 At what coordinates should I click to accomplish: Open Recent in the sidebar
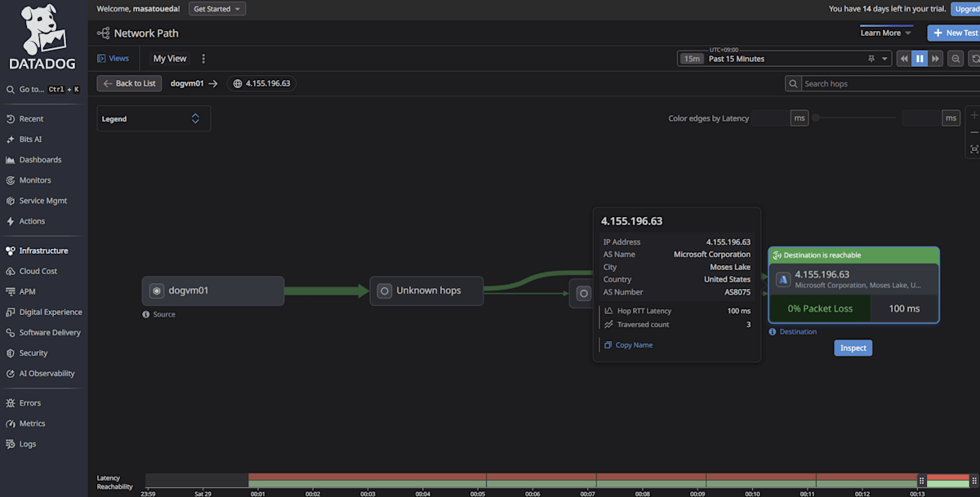[31, 119]
